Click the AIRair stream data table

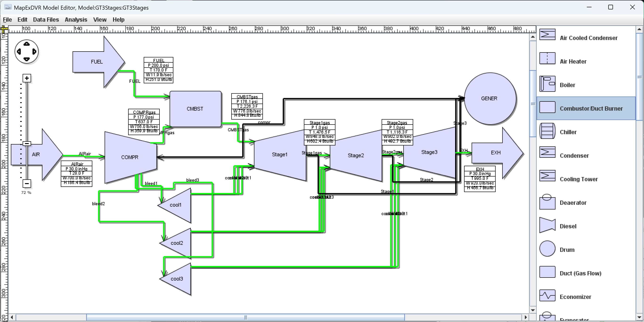pos(77,174)
